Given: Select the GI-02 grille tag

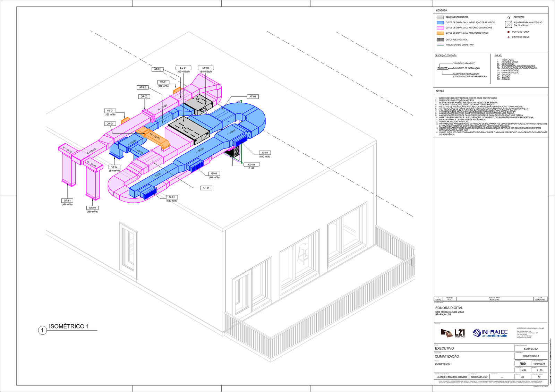Looking at the screenshot, I should pos(114,167).
